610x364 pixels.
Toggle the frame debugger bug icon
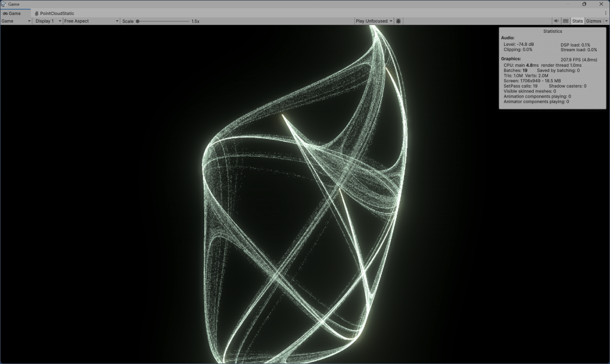coord(399,21)
